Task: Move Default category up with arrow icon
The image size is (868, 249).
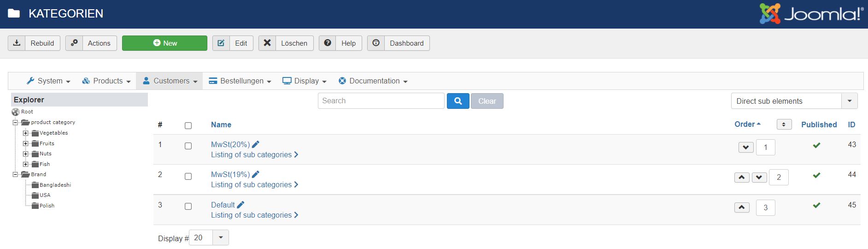Action: click(742, 207)
